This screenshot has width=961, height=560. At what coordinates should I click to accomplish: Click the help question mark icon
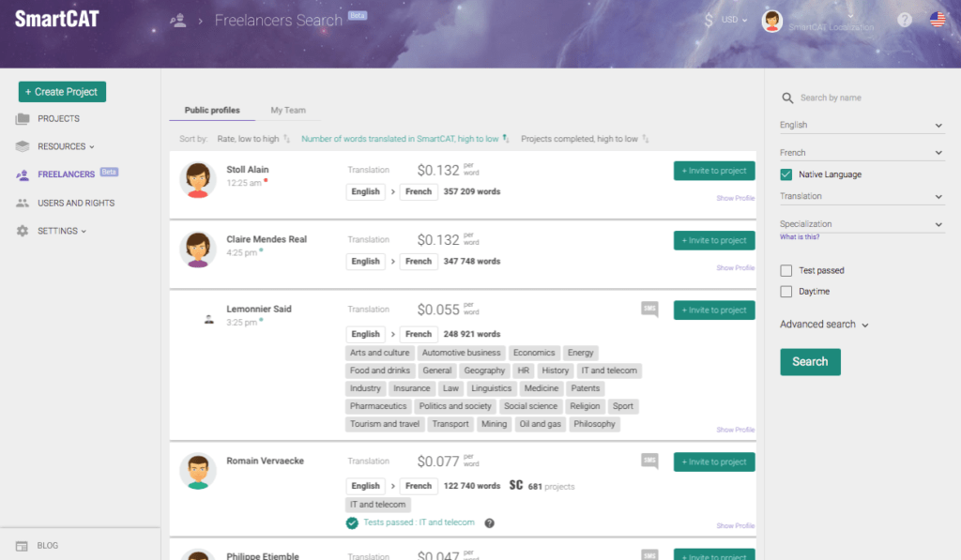(x=904, y=19)
